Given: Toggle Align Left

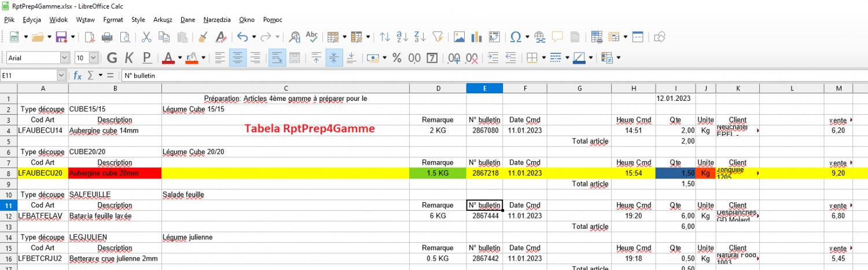Looking at the screenshot, I should (x=219, y=58).
